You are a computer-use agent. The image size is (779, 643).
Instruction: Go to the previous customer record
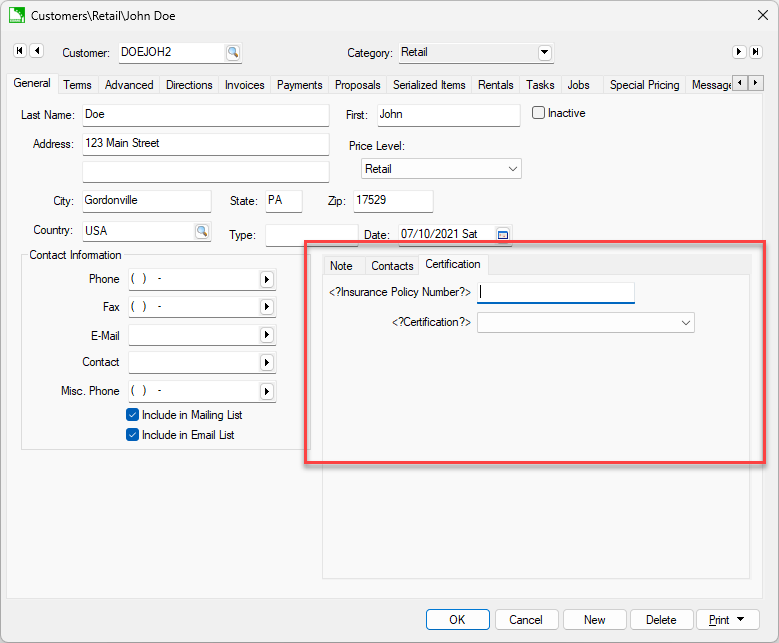(x=37, y=51)
